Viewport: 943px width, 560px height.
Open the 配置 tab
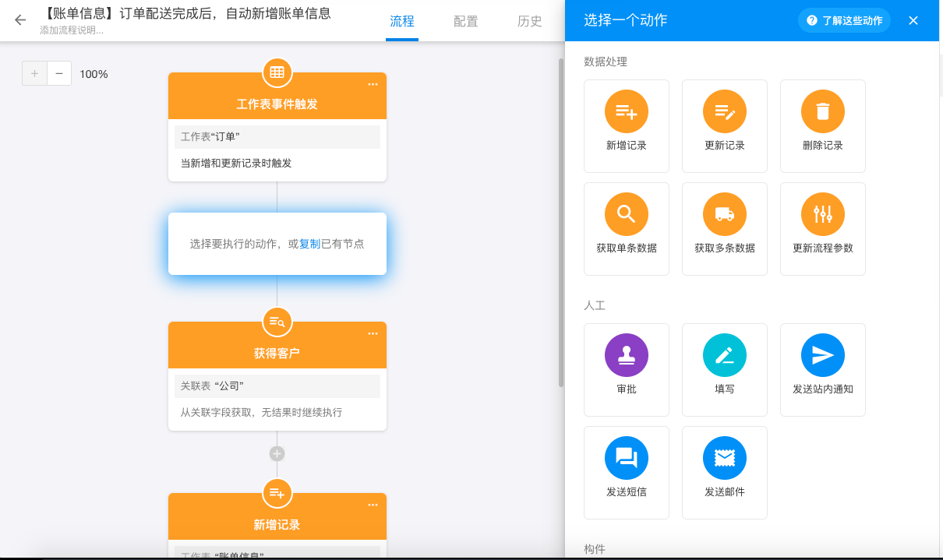pyautogui.click(x=466, y=21)
